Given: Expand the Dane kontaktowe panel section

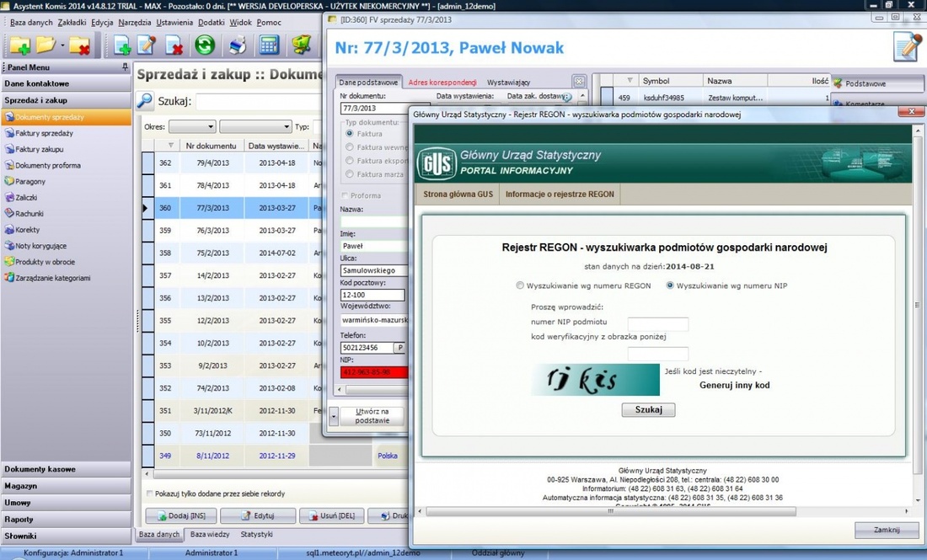Looking at the screenshot, I should 66,83.
